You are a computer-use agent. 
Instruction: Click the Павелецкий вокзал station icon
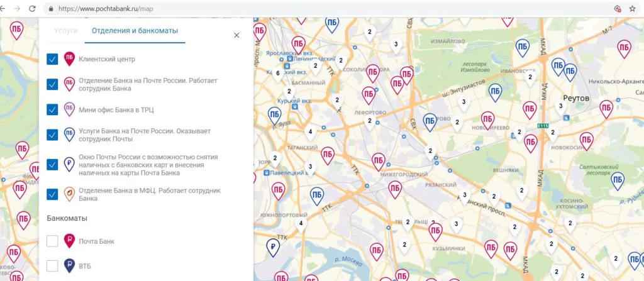coord(267,173)
